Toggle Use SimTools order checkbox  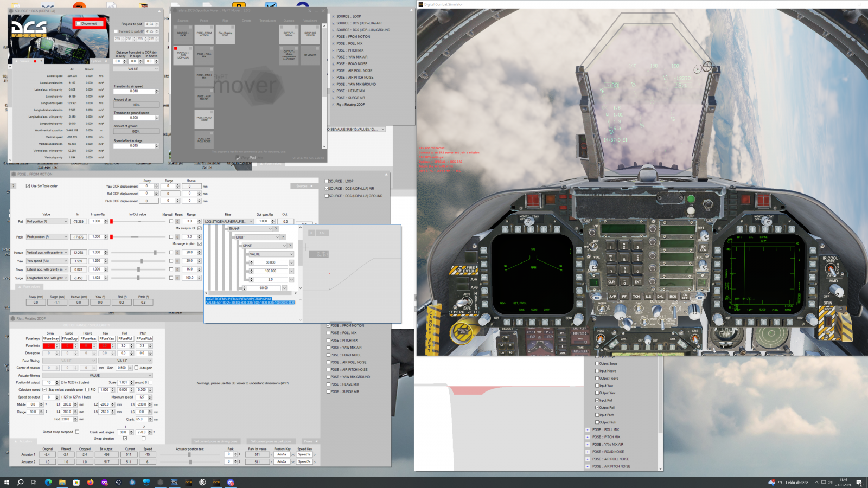(x=28, y=186)
